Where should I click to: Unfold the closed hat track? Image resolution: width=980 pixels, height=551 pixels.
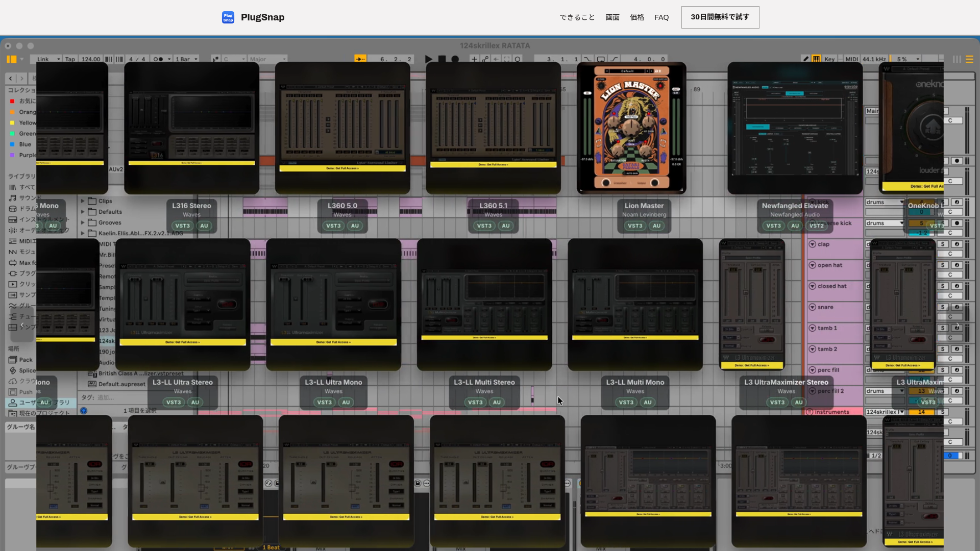pyautogui.click(x=812, y=286)
